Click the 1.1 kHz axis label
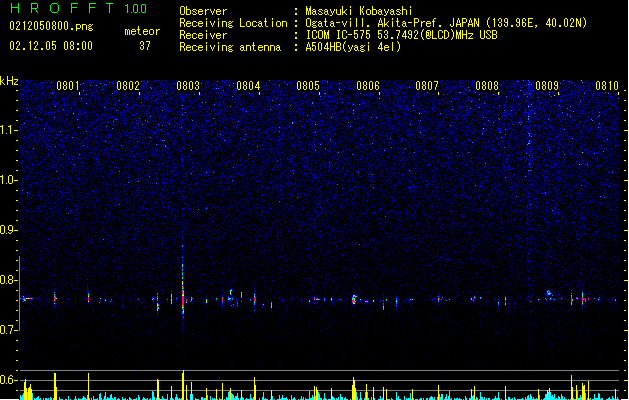The height and width of the screenshot is (400, 629). [x=9, y=130]
